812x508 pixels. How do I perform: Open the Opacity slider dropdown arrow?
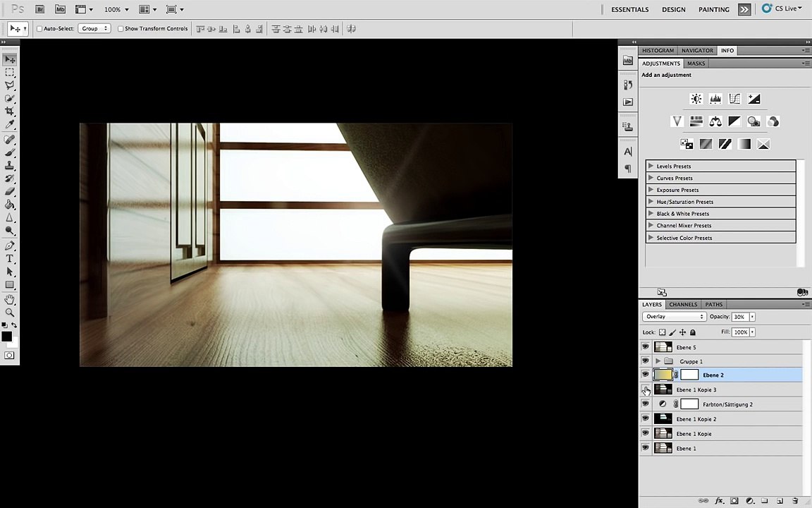coord(753,317)
